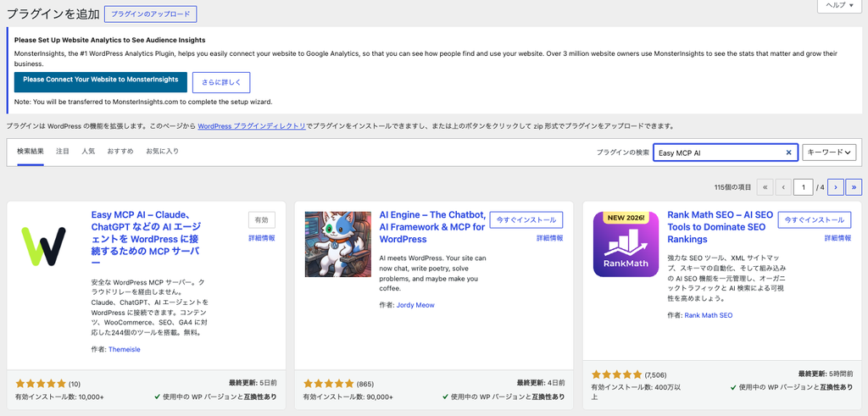The width and height of the screenshot is (868, 416).
Task: Click 最終更新: 5時間前 text
Action: (x=826, y=373)
